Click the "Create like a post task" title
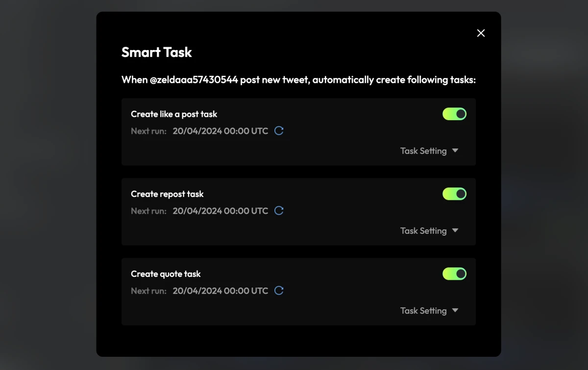This screenshot has height=370, width=588. tap(174, 114)
